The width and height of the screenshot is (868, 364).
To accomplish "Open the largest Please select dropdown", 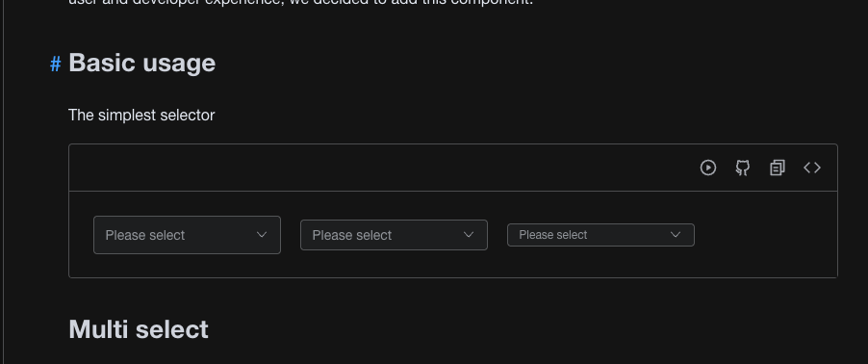I will (x=187, y=235).
